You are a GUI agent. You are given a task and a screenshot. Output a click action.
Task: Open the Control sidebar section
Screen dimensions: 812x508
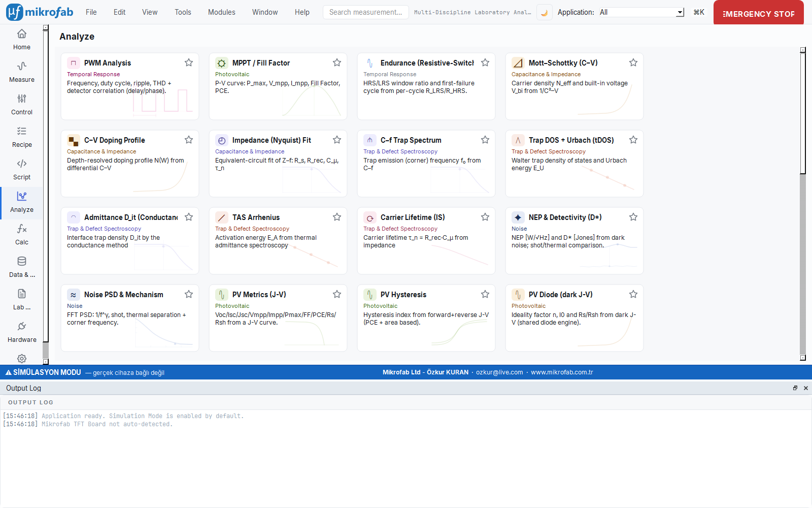click(x=22, y=105)
